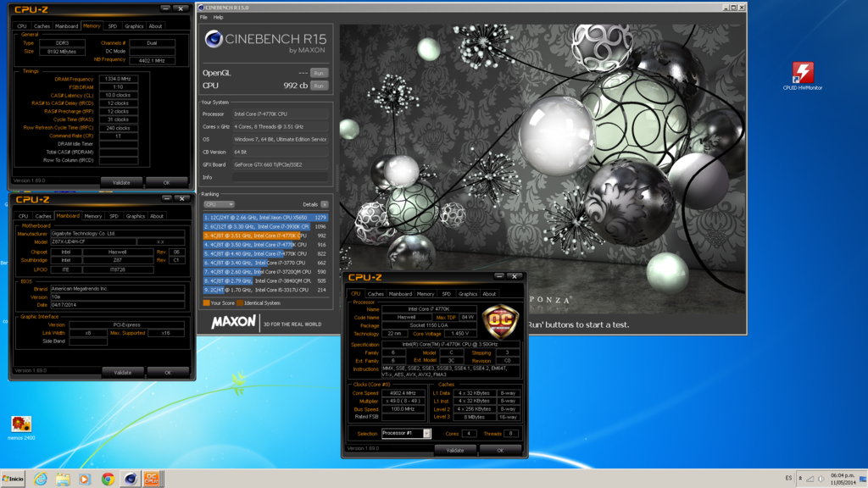The image size is (868, 488).
Task: Open Internet Explorer from the taskbar
Action: (41, 479)
